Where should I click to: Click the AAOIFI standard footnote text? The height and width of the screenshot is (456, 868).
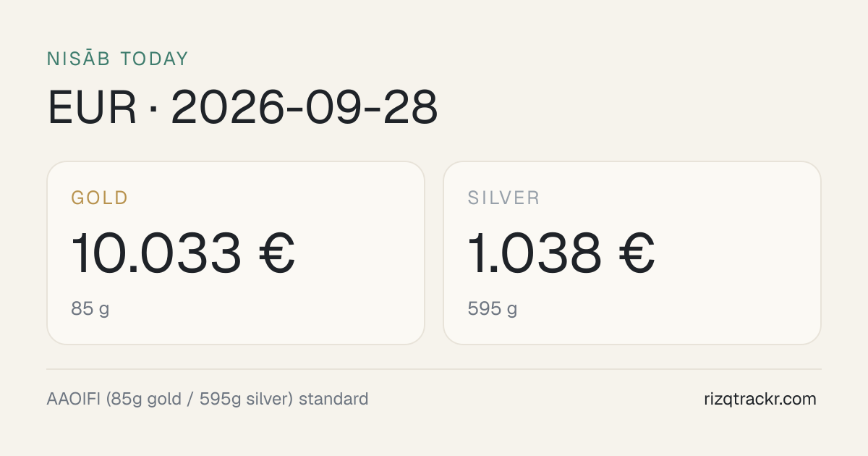[x=208, y=399]
